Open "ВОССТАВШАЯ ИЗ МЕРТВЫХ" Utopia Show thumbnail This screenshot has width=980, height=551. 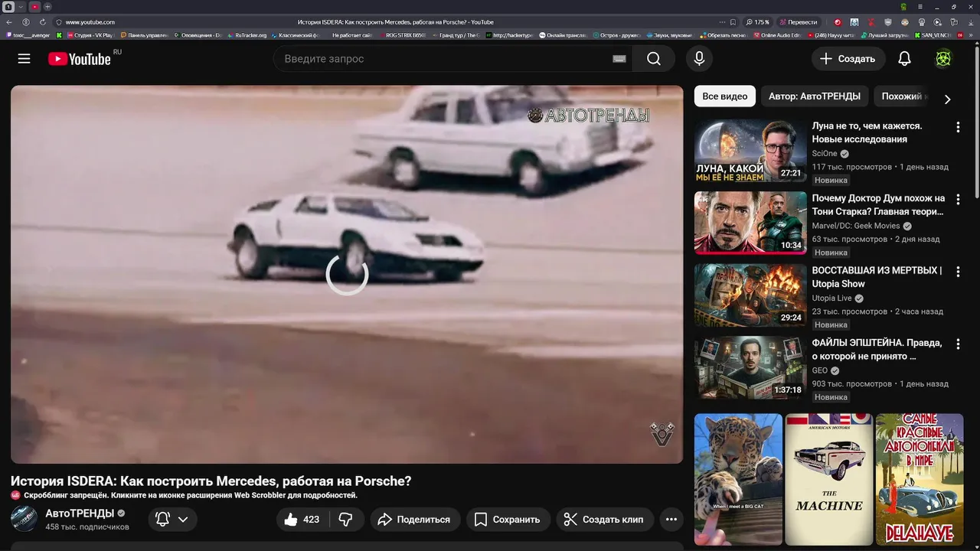click(750, 295)
